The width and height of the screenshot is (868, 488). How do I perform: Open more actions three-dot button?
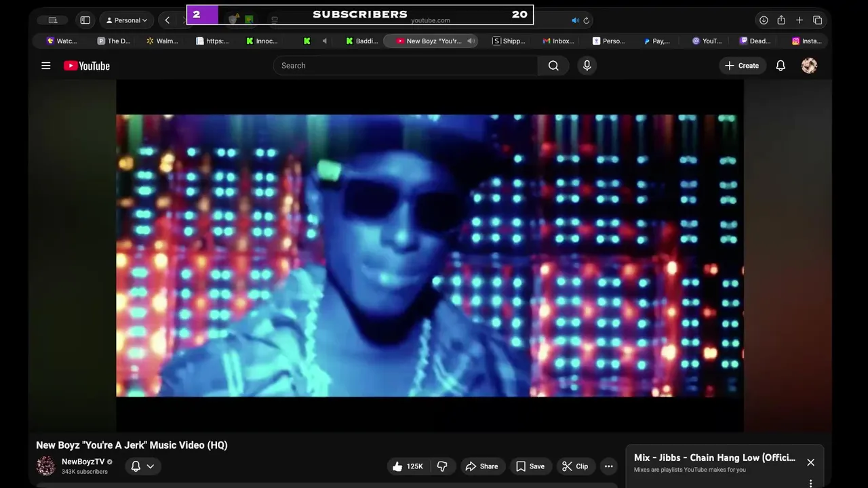[x=608, y=466]
